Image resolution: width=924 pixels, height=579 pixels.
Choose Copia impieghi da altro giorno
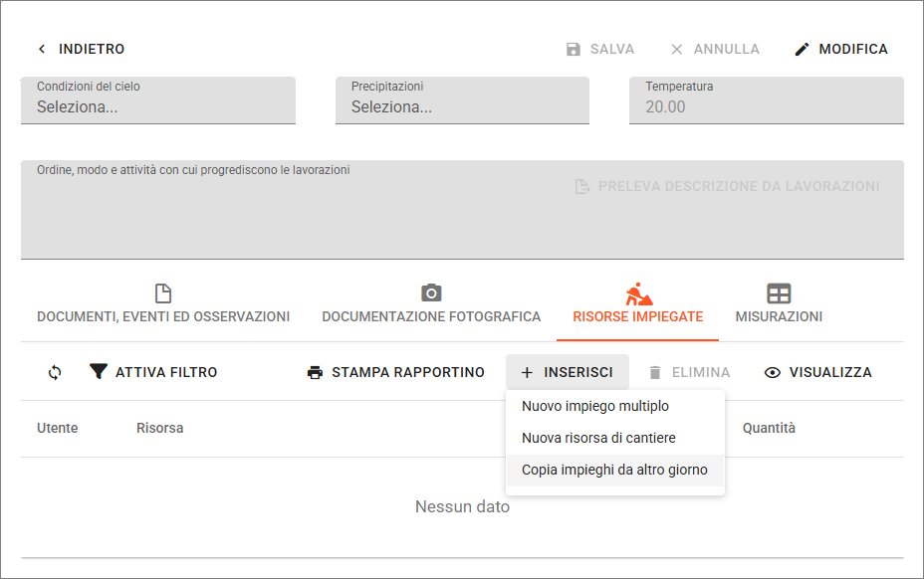[x=614, y=470]
